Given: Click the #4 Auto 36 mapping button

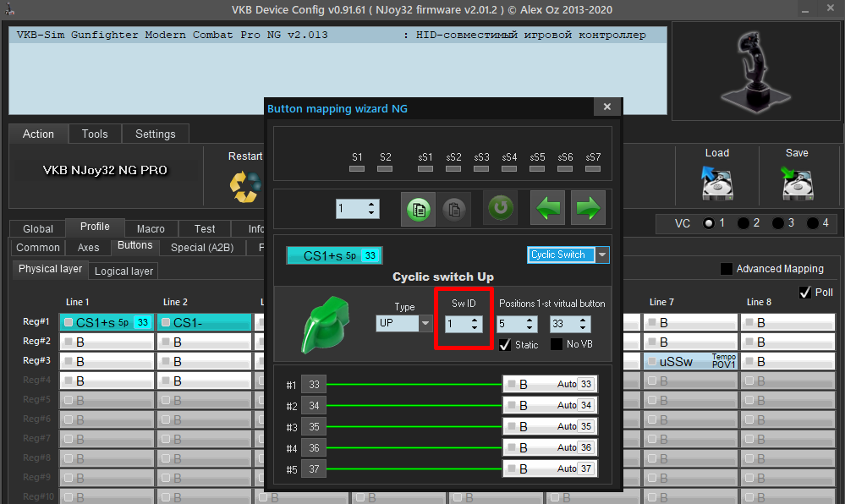Looking at the screenshot, I should 550,447.
